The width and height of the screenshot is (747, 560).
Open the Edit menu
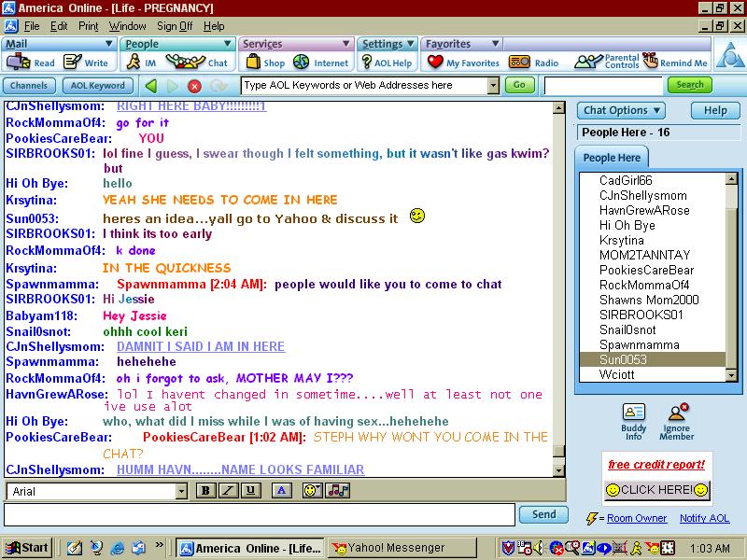tap(59, 26)
